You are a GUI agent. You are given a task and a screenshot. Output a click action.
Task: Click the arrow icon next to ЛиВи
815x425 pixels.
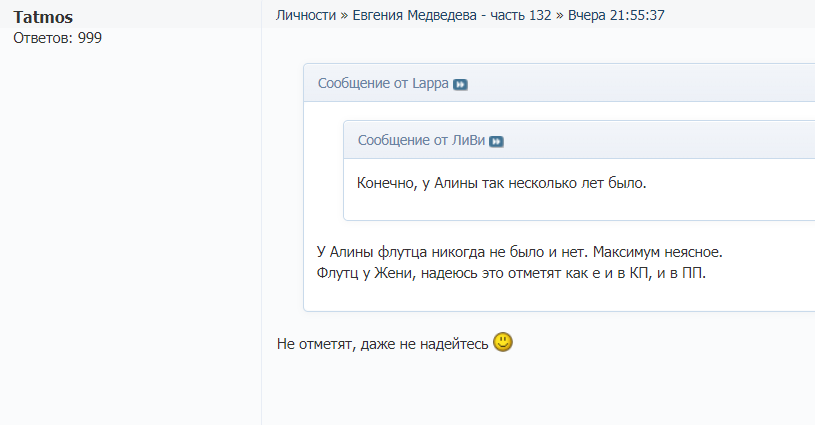point(496,142)
